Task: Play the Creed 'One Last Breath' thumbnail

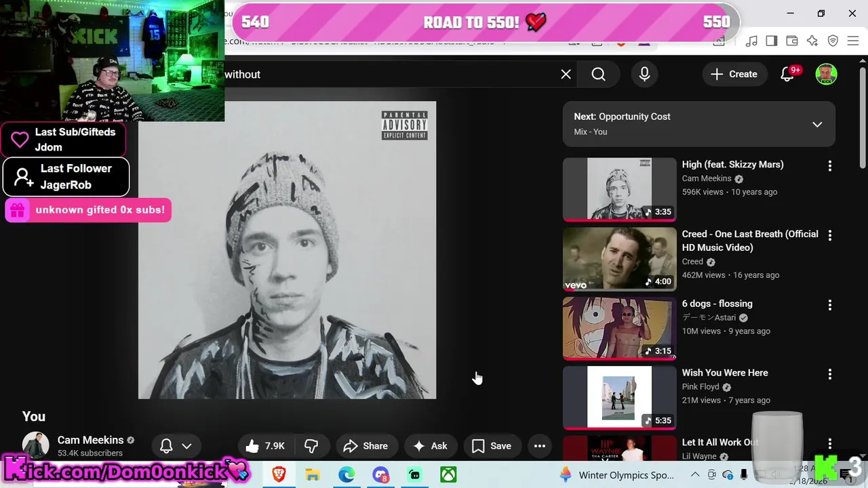Action: click(x=619, y=259)
